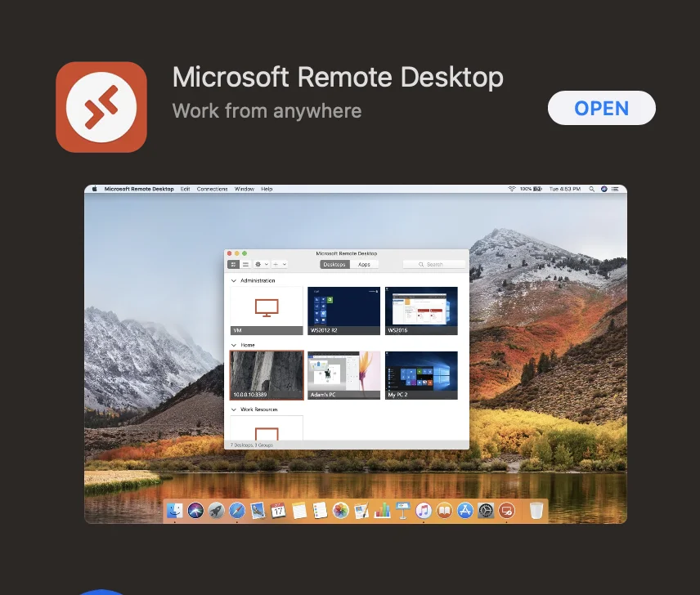The width and height of the screenshot is (700, 595).
Task: Click the plus add button in toolbar
Action: click(276, 265)
